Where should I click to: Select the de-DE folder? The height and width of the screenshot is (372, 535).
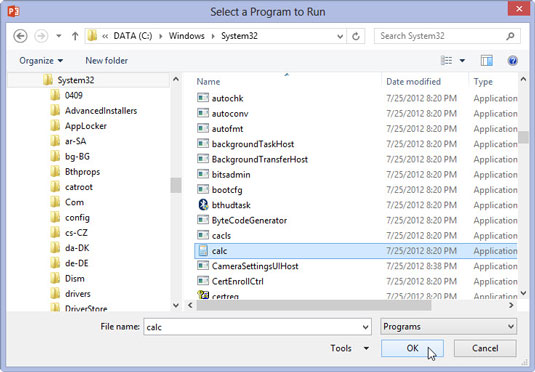click(x=76, y=263)
